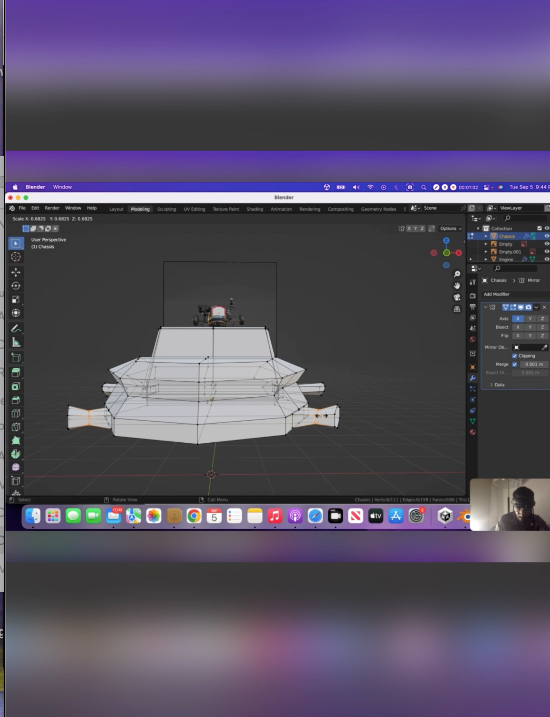Select the Scale tool
The image size is (550, 717).
16,300
